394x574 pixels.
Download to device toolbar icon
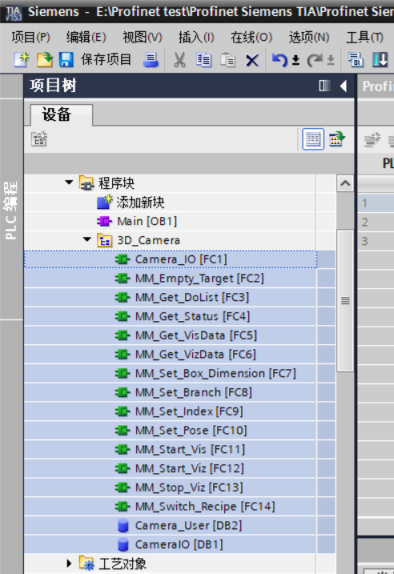pos(380,60)
